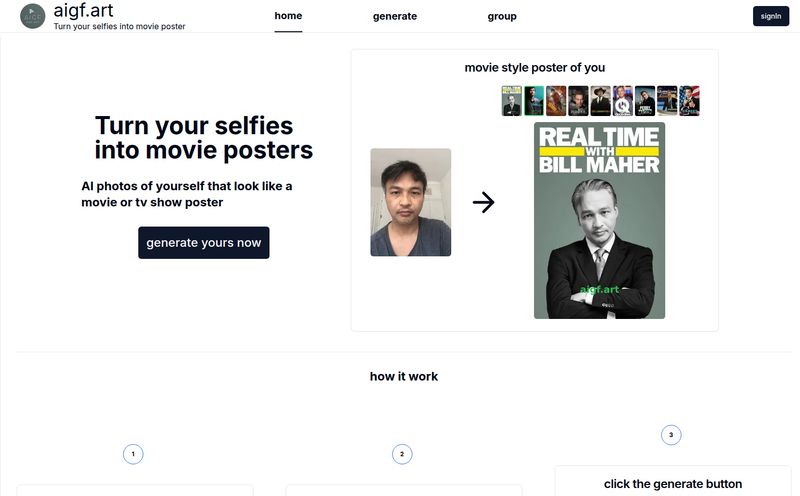Screen dimensions: 800x496
Task: Click the step 1 circle icon
Action: point(133,454)
